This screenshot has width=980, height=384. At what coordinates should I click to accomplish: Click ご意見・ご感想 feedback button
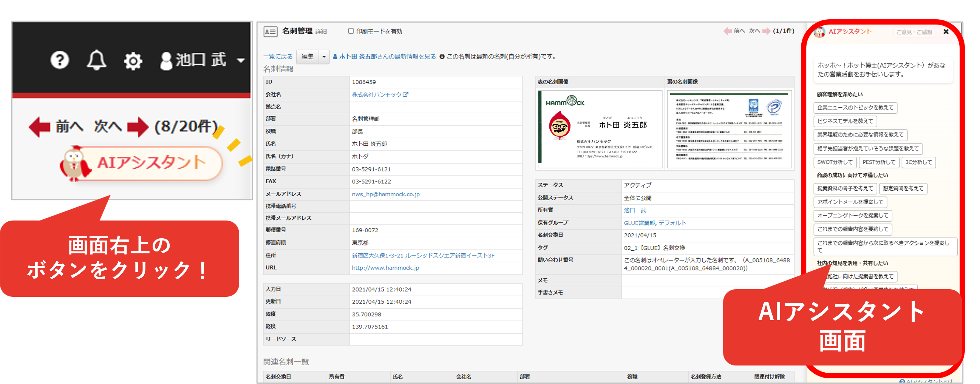pyautogui.click(x=914, y=32)
